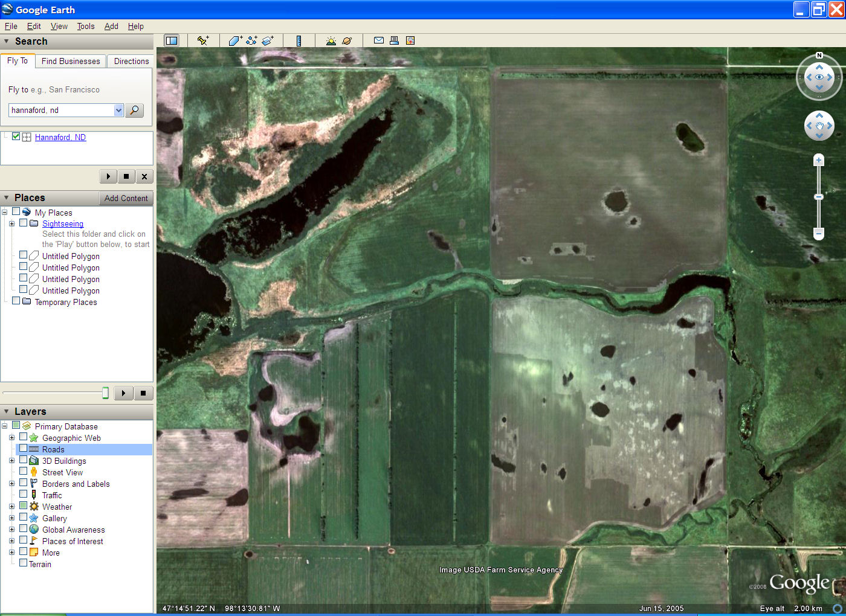The width and height of the screenshot is (846, 616).
Task: Click the Google Earth title bar icon
Action: 7,10
